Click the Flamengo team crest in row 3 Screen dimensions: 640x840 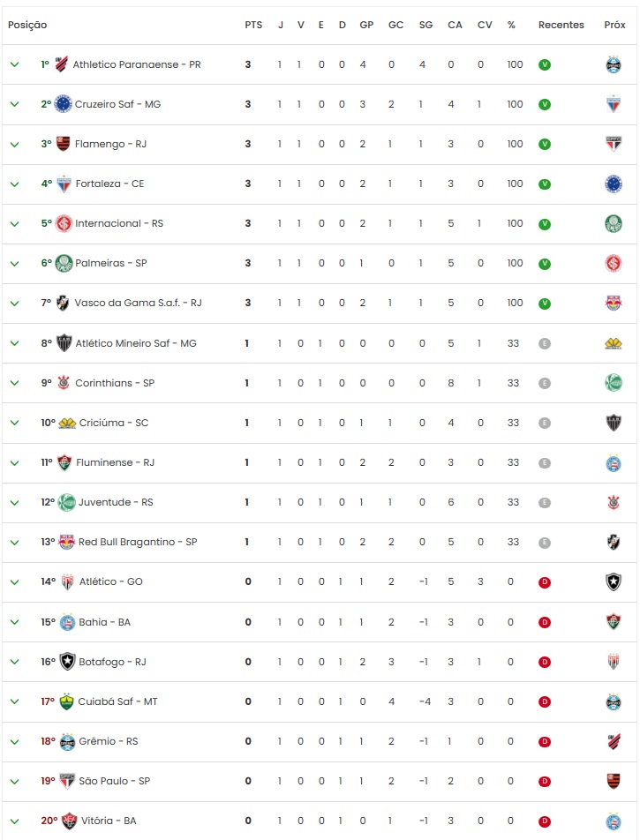coord(64,144)
